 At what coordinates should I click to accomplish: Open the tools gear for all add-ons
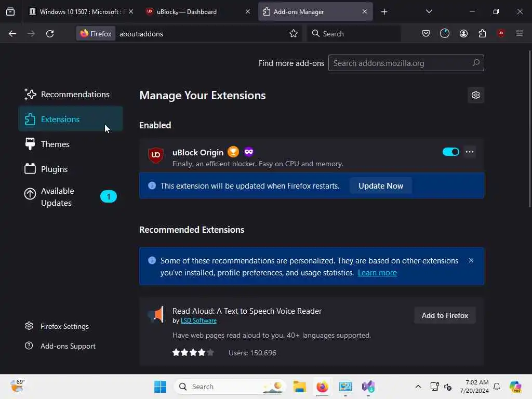click(476, 95)
